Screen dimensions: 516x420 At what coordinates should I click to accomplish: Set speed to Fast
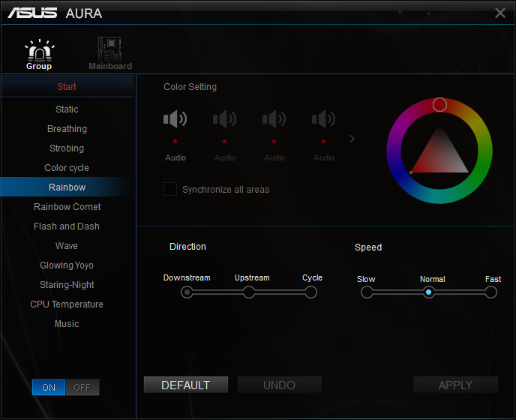(x=490, y=292)
